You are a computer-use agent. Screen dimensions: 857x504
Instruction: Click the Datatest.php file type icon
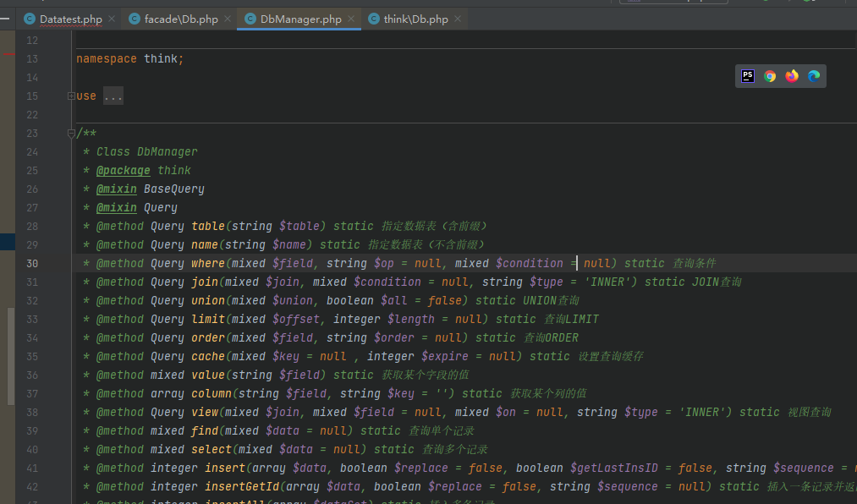pyautogui.click(x=30, y=19)
